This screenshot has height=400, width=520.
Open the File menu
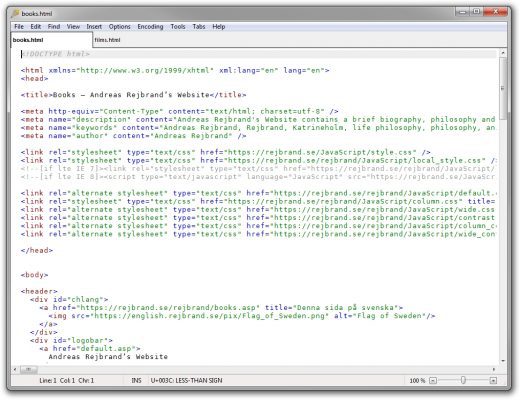19,27
